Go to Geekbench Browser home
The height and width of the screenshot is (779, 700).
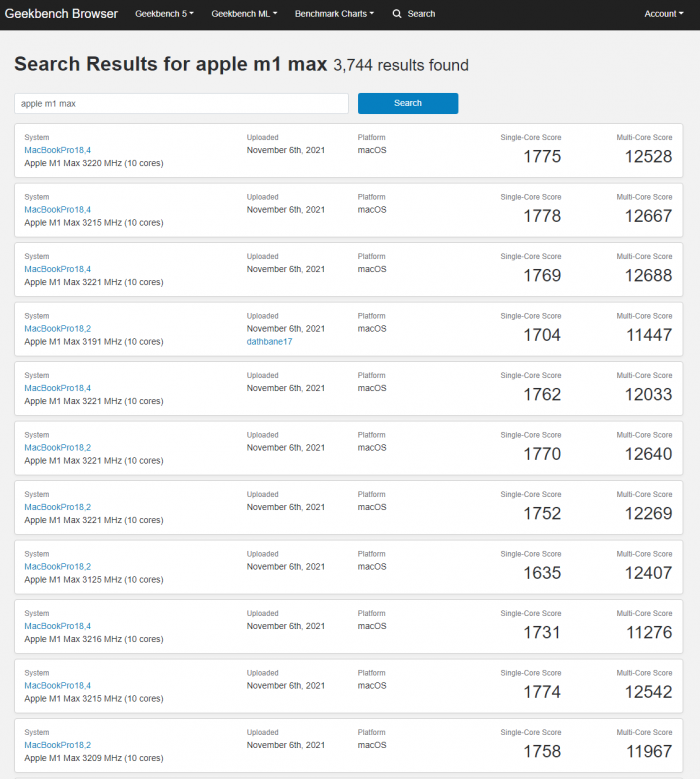pos(62,14)
